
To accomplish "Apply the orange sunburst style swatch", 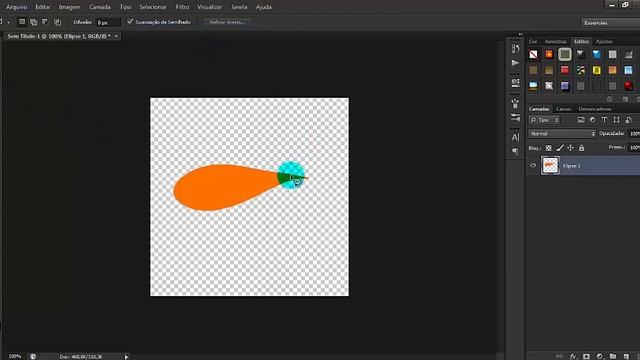I will click(x=549, y=54).
